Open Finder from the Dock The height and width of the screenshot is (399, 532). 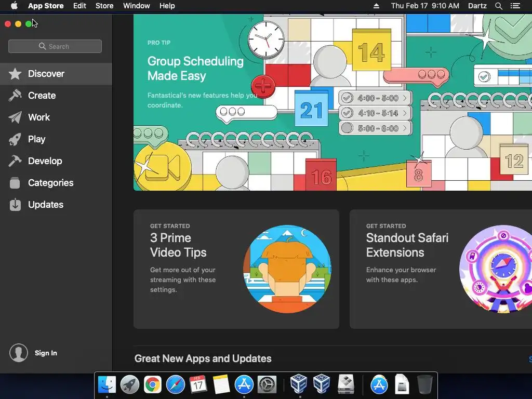tap(107, 384)
